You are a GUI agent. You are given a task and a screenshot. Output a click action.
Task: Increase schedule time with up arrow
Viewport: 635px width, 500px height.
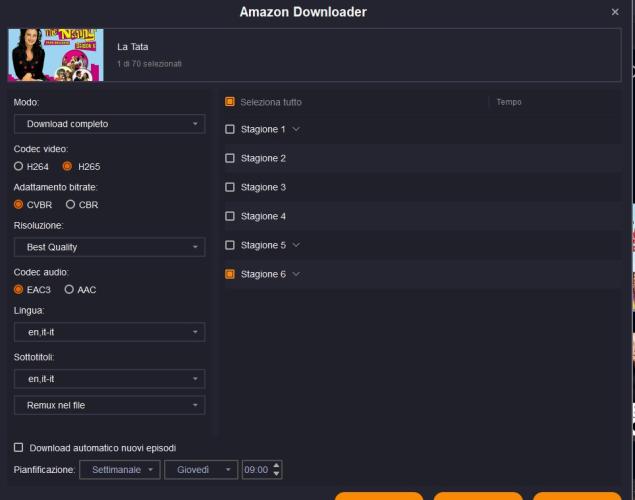click(276, 466)
